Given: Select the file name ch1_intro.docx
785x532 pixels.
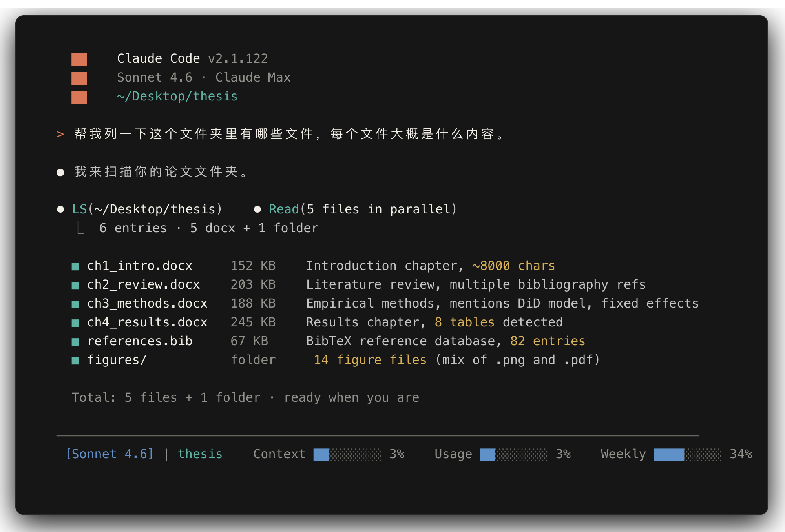Looking at the screenshot, I should 140,266.
